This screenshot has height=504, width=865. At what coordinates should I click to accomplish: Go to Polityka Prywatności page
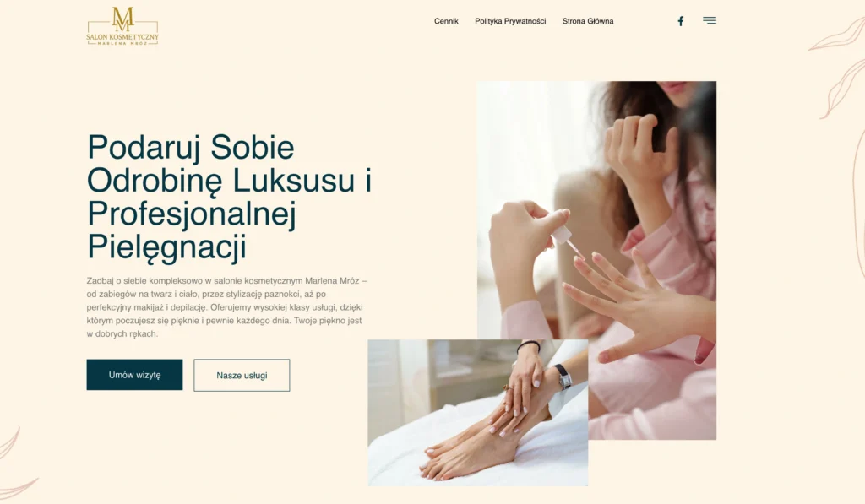tap(510, 21)
